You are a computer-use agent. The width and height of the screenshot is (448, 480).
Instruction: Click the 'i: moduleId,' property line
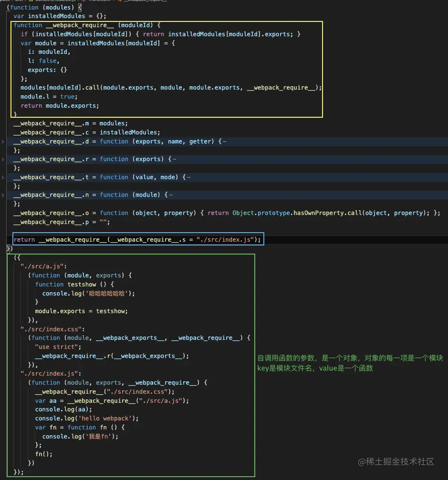point(49,52)
